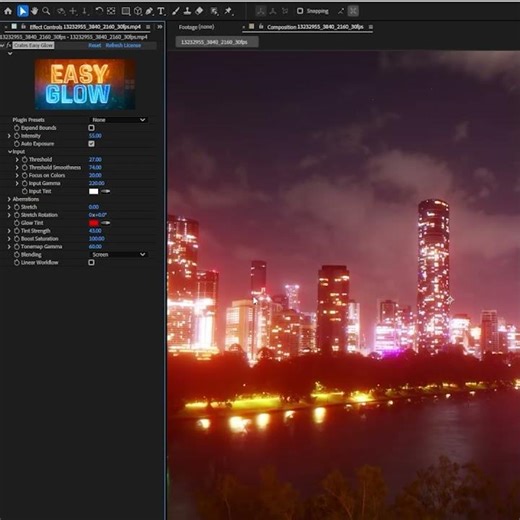Toggle the Blending stopwatch
This screenshot has width=520, height=520.
pos(17,254)
